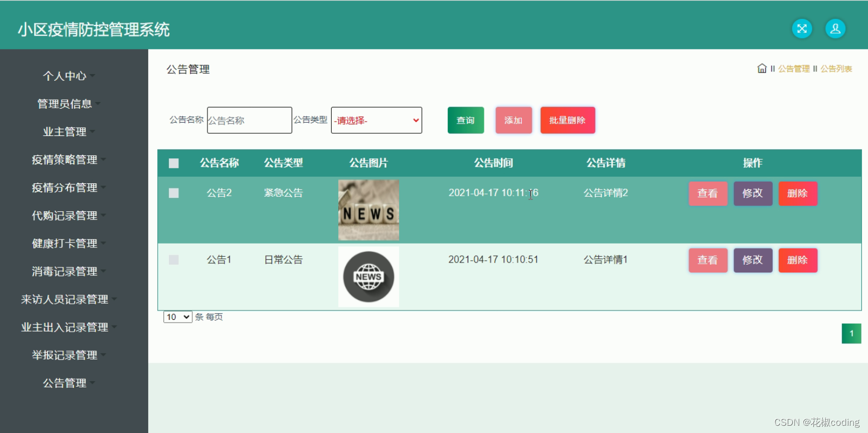Click the 小区疫情防控管理系统 title
Image resolution: width=868 pixels, height=433 pixels.
(94, 30)
